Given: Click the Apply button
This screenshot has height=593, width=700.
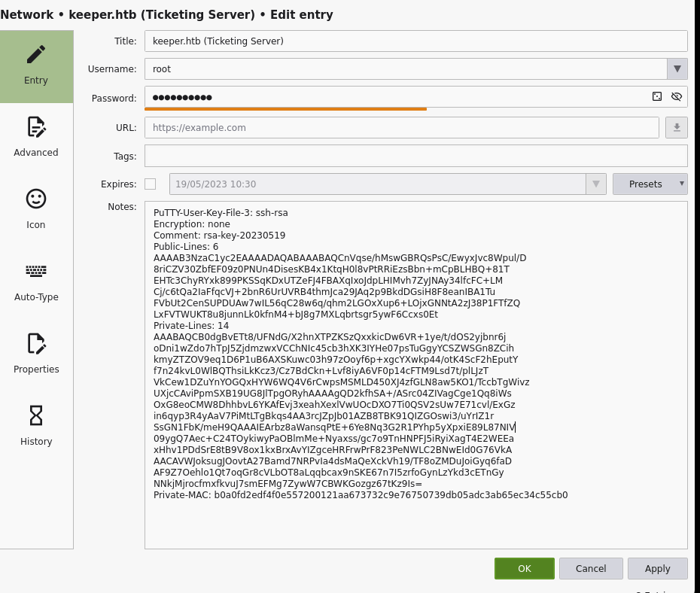Looking at the screenshot, I should coord(658,568).
